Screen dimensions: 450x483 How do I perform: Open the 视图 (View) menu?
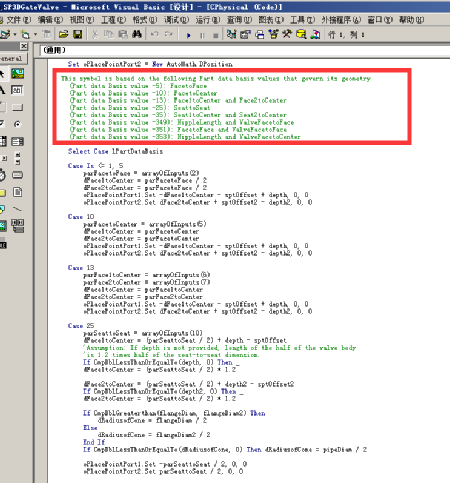(x=82, y=20)
